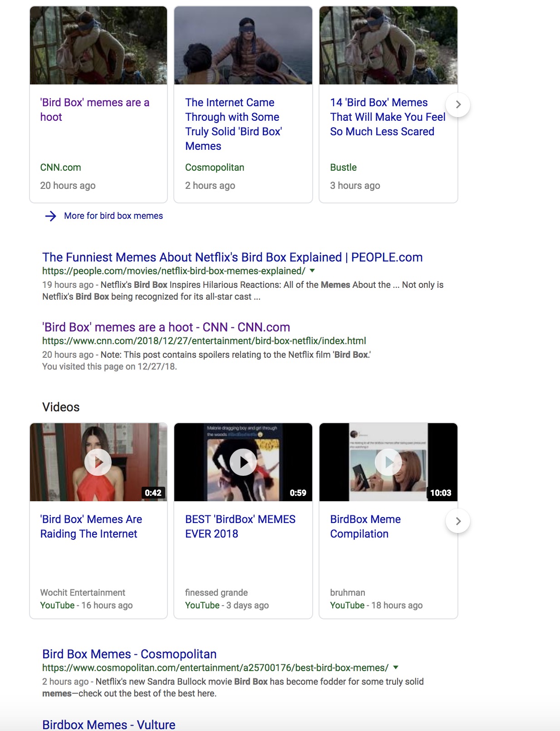The height and width of the screenshot is (731, 560).
Task: Open the dropdown arrow next to the cosmopolitan.com URL
Action: 396,667
